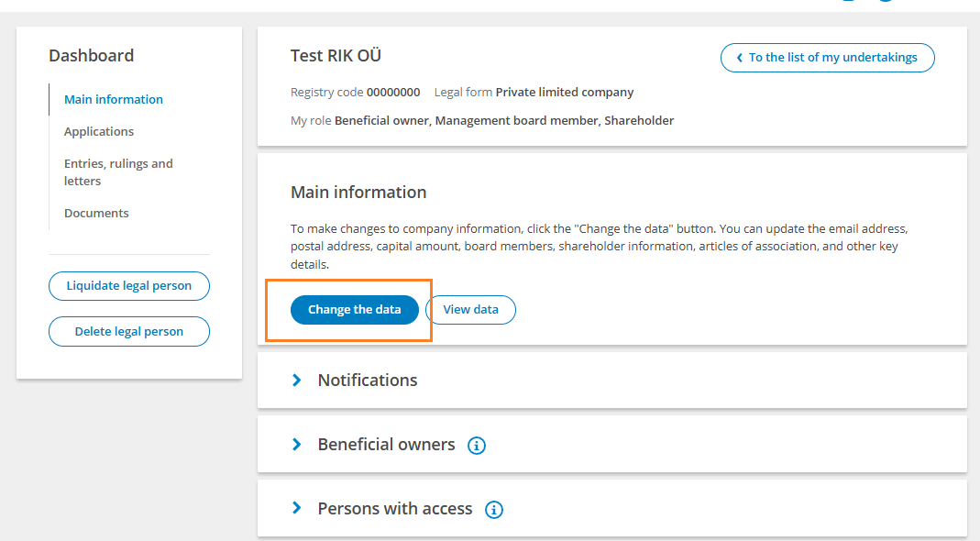The image size is (980, 541).
Task: Expand Beneficial owners via chevron arrow
Action: (297, 445)
